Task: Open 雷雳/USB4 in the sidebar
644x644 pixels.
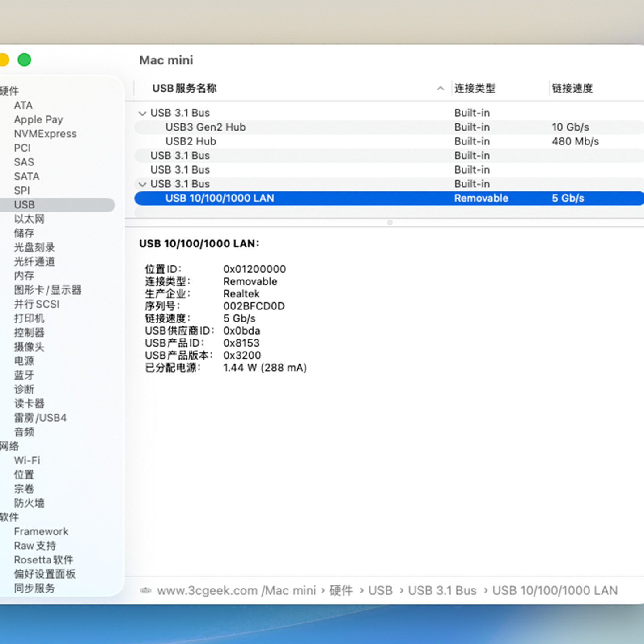Action: (40, 418)
